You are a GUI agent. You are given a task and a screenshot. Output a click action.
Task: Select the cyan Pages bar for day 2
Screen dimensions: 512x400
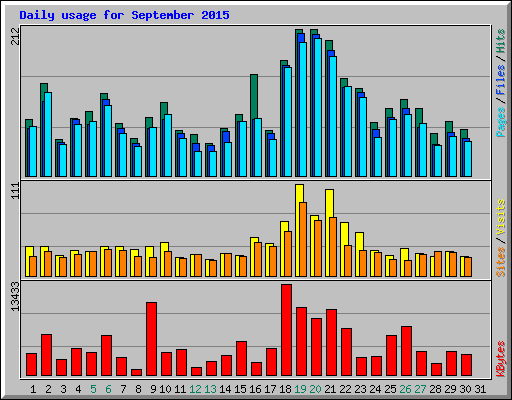point(48,134)
